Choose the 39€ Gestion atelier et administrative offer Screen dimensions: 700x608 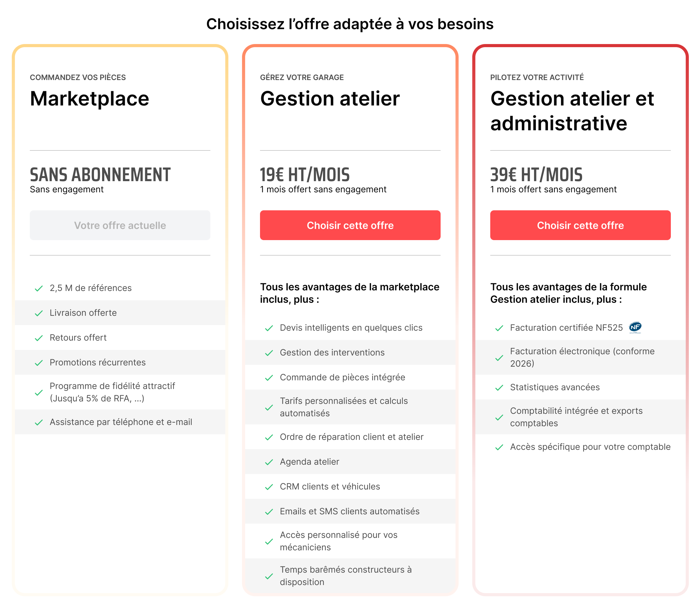click(580, 225)
